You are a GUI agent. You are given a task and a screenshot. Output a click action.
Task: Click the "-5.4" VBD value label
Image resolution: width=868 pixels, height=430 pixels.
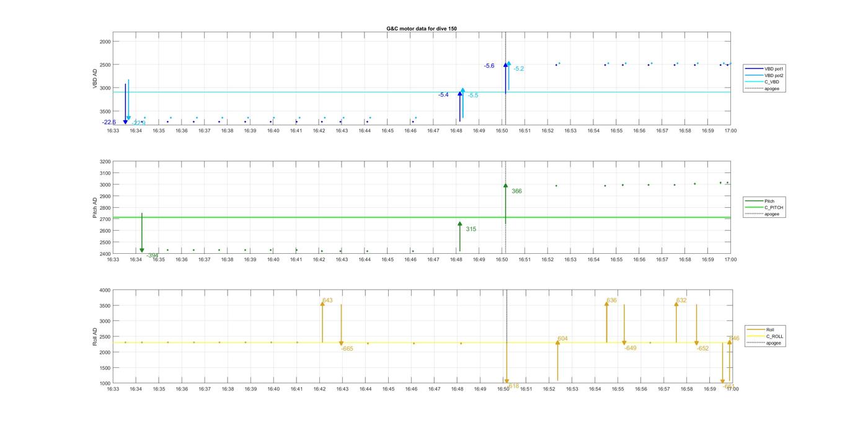click(x=443, y=95)
